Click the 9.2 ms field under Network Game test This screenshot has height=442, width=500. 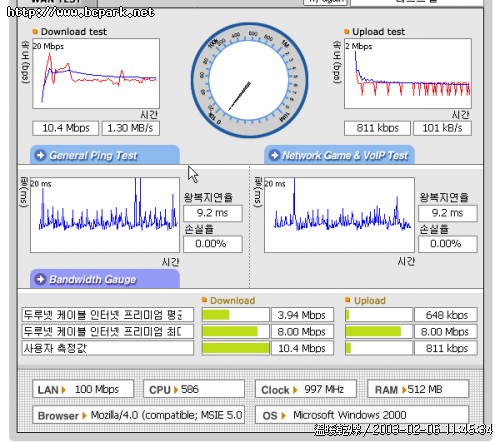coord(448,213)
